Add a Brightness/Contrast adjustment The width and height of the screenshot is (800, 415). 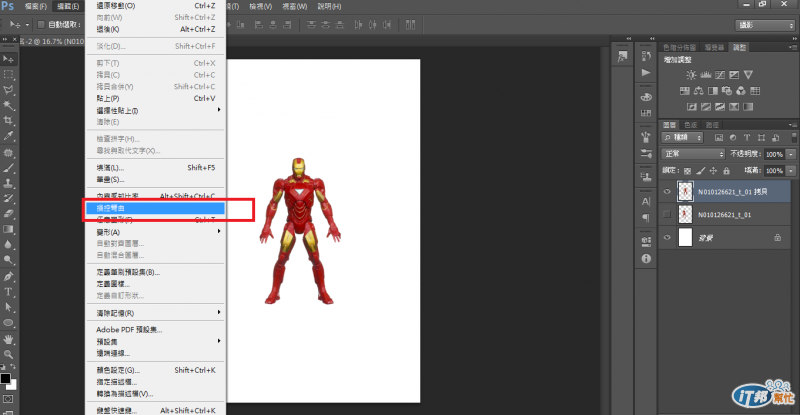[x=690, y=75]
